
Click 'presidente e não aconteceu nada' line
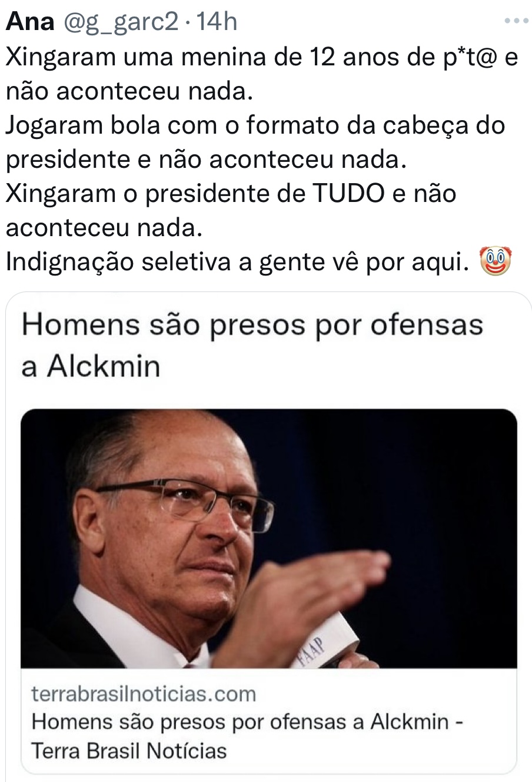(206, 160)
